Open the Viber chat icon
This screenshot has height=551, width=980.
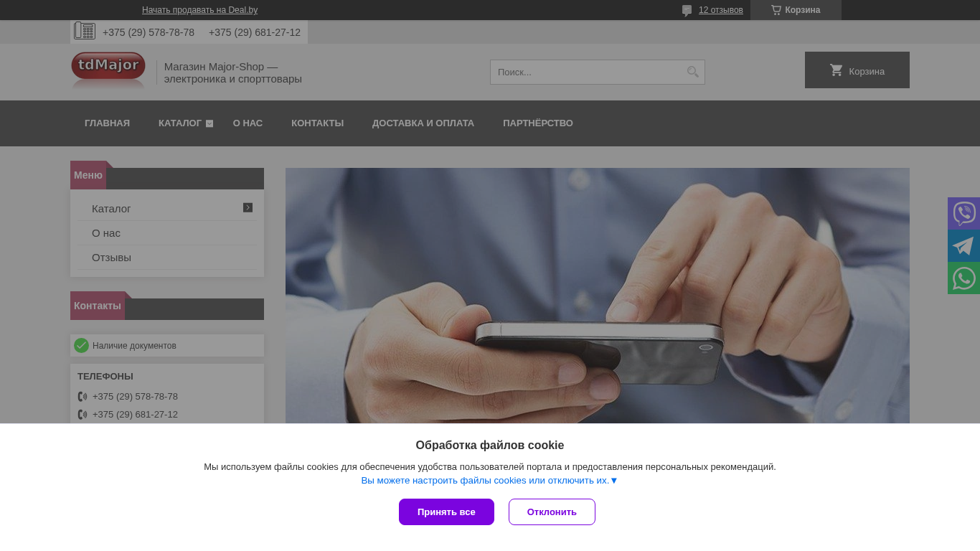point(963,213)
